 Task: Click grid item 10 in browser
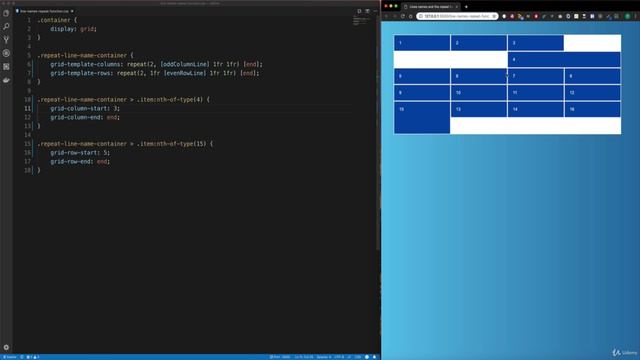point(478,93)
